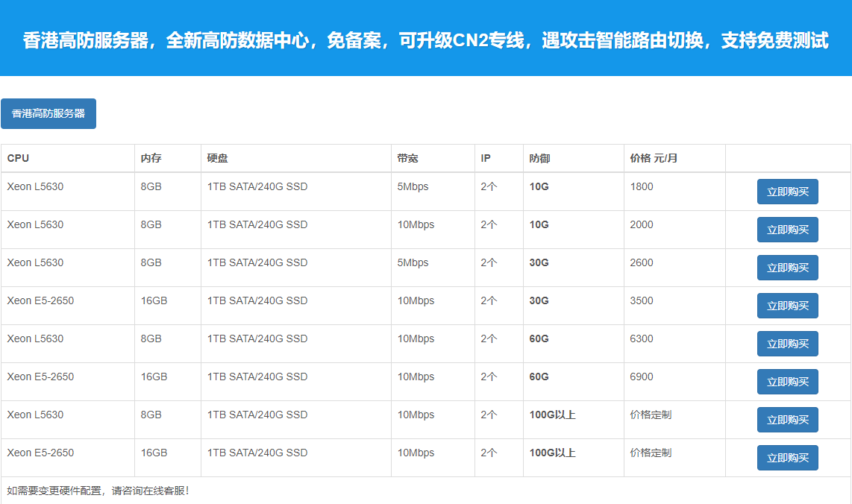Click the 6900 price cell
The width and height of the screenshot is (852, 504).
pyautogui.click(x=642, y=377)
